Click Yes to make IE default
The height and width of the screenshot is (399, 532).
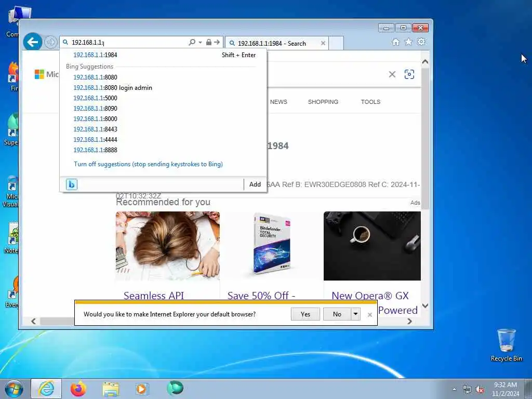305,314
